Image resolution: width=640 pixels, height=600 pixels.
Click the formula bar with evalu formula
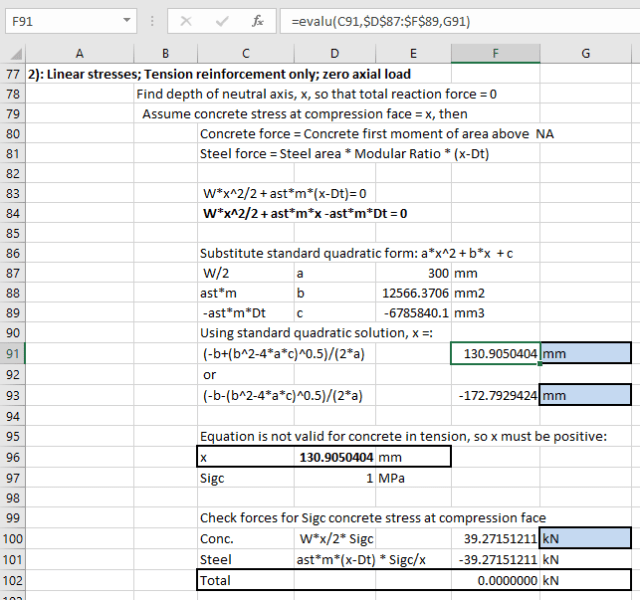click(450, 20)
